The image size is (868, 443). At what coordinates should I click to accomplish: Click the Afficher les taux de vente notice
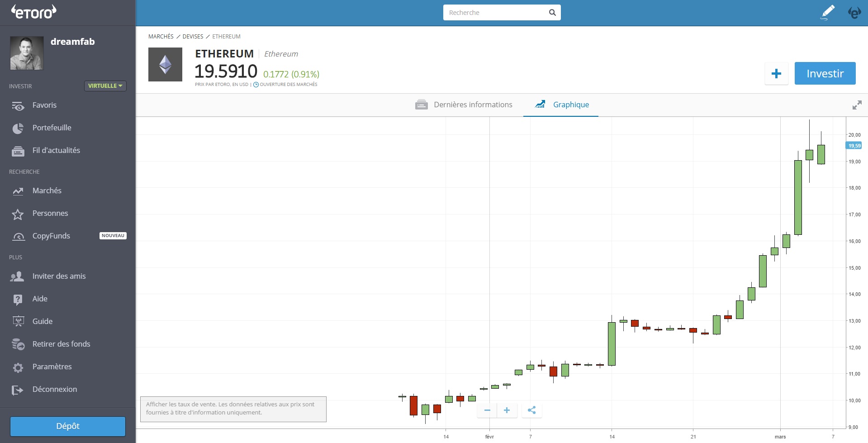point(233,409)
